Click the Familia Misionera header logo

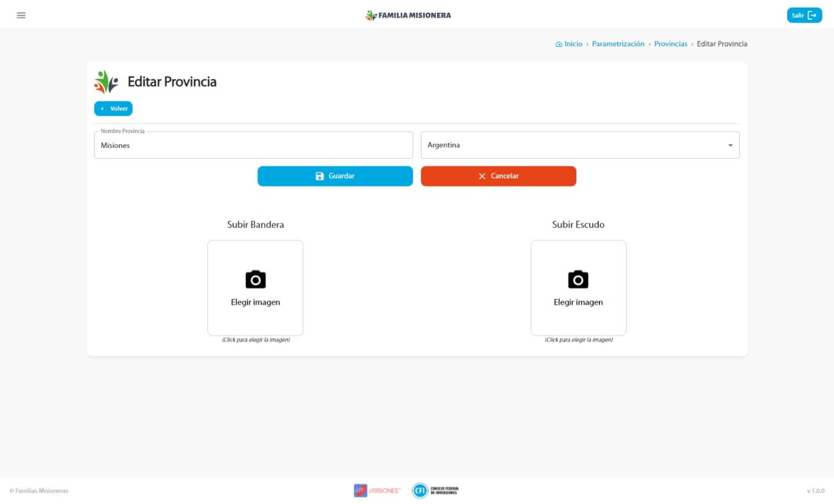pos(408,15)
